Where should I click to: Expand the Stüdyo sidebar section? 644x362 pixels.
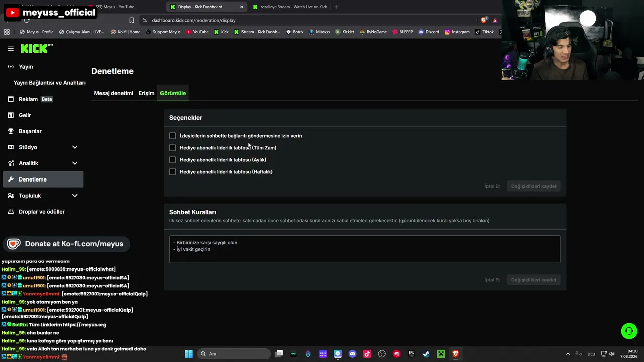(x=43, y=147)
